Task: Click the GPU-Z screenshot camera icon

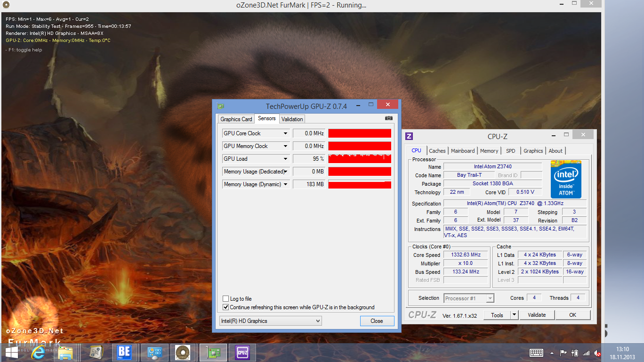Action: (x=388, y=119)
